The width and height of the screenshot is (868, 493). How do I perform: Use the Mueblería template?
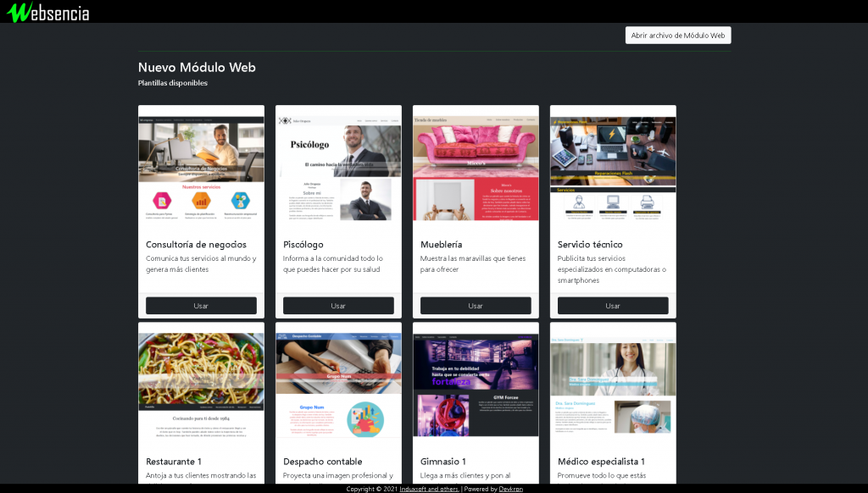tap(476, 306)
